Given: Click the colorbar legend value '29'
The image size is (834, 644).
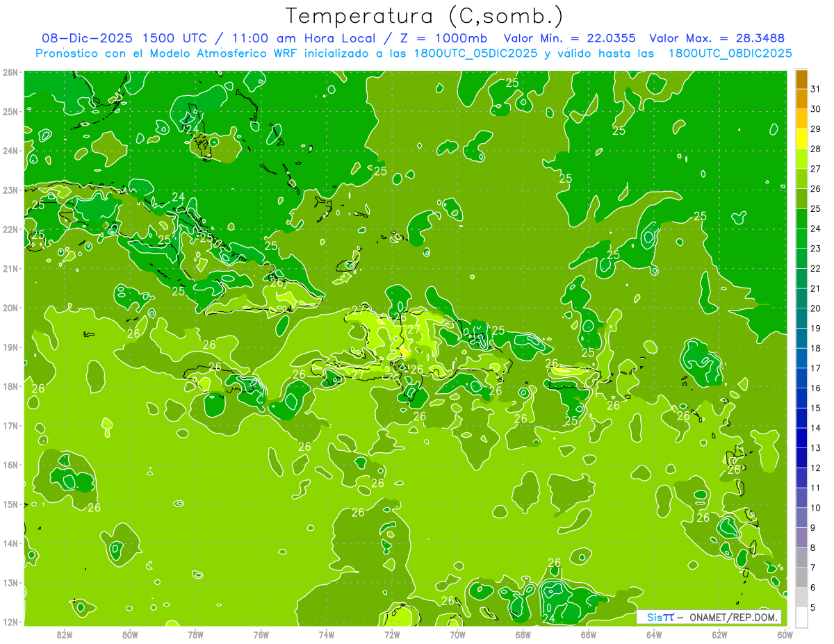Looking at the screenshot, I should pos(816,129).
